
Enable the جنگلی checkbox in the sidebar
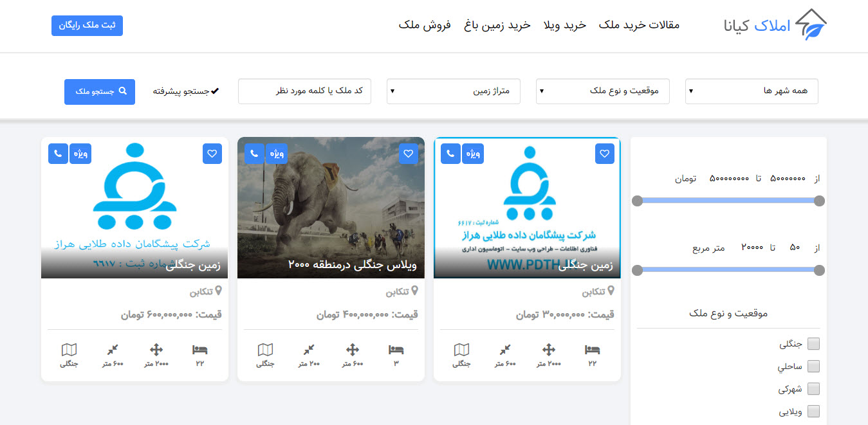click(x=813, y=344)
